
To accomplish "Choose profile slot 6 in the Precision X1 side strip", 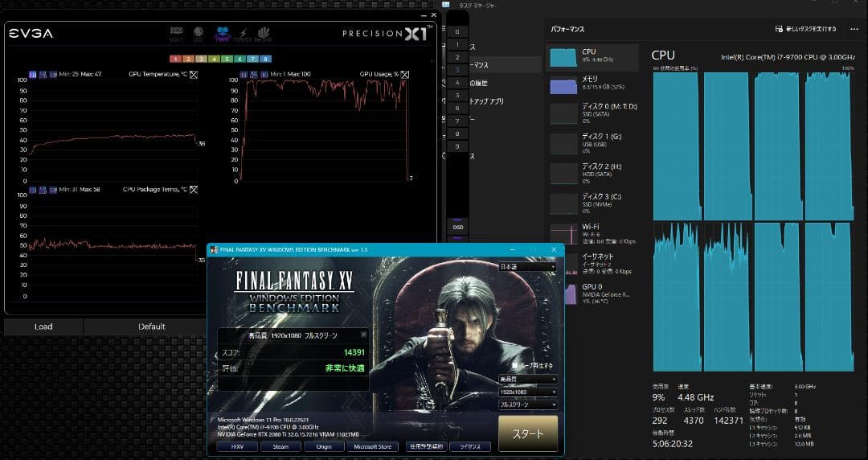I will tap(457, 108).
